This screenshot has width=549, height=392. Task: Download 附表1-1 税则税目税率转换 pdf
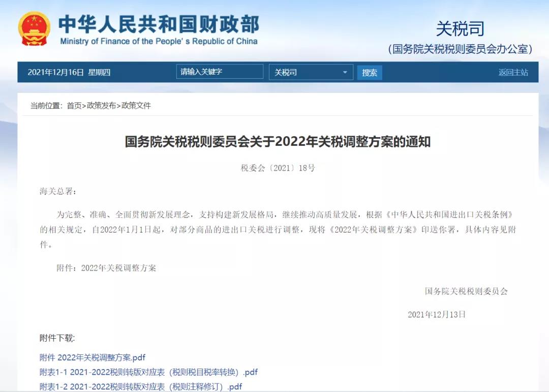148,372
